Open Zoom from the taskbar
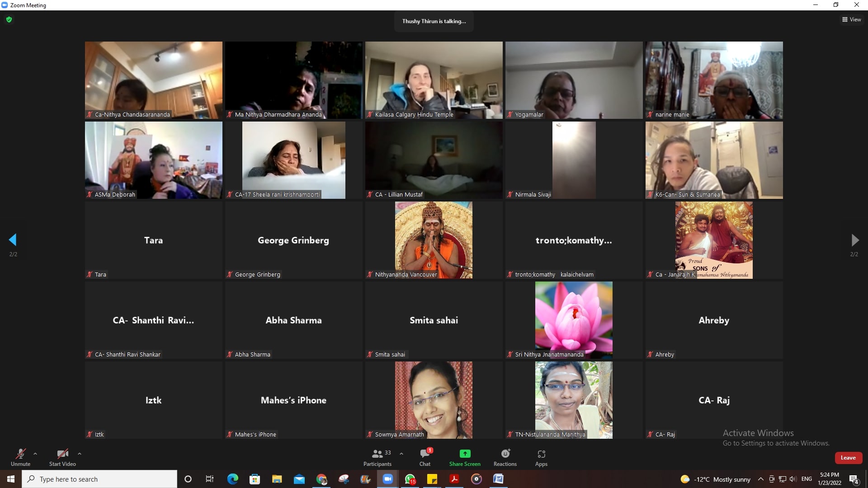Viewport: 868px width, 488px height. [388, 479]
